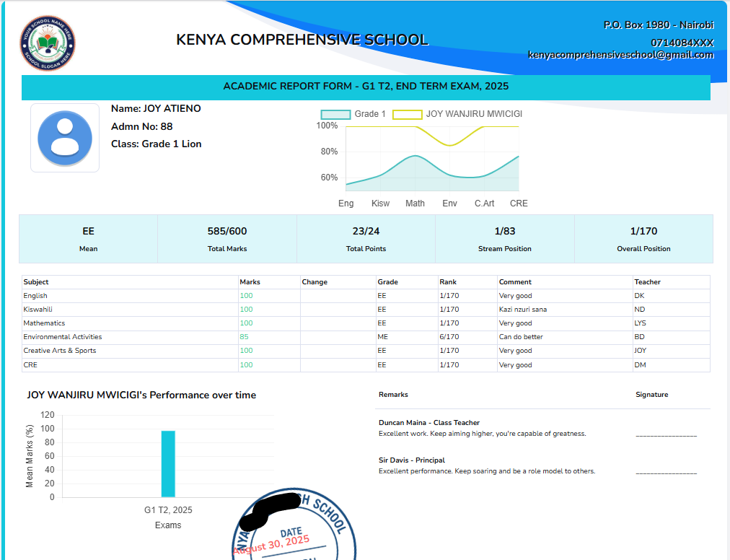
Task: Select the English subject row
Action: [366, 296]
